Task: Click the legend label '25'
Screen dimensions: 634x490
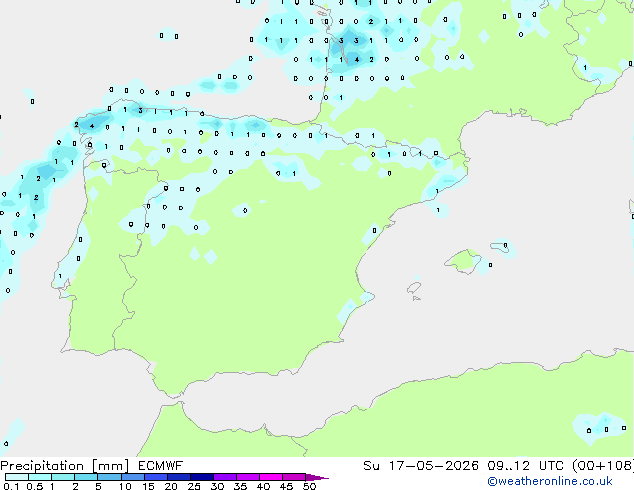Action: (x=194, y=486)
